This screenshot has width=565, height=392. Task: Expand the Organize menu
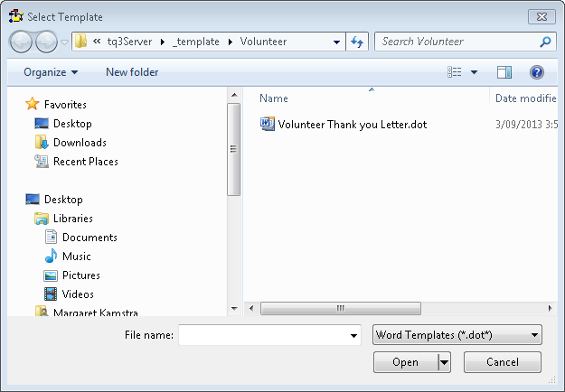click(x=51, y=72)
